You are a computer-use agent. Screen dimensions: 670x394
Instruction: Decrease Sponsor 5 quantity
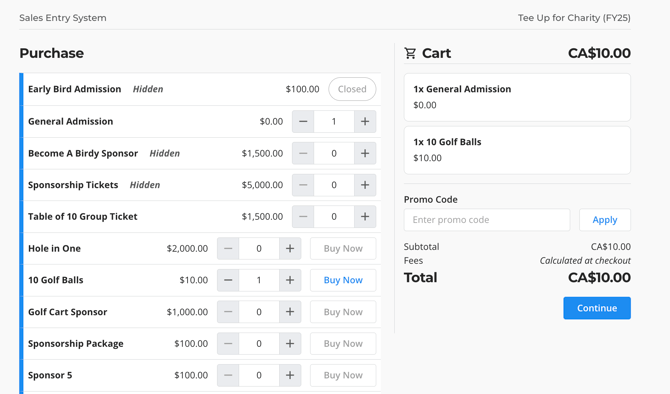coord(228,375)
